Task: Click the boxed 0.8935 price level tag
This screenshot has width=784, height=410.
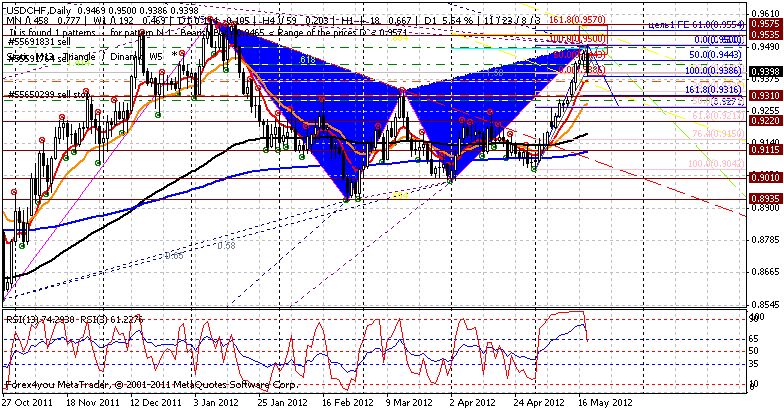Action: [x=765, y=198]
